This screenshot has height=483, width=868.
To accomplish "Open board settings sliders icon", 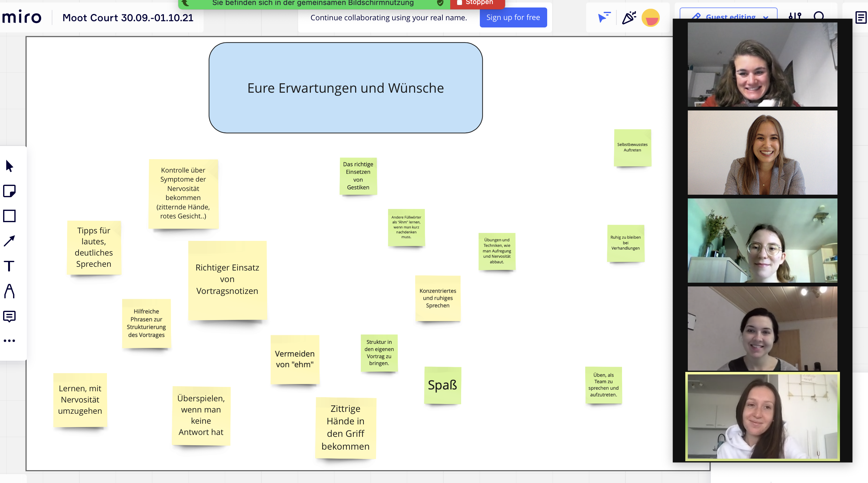I will tap(795, 15).
